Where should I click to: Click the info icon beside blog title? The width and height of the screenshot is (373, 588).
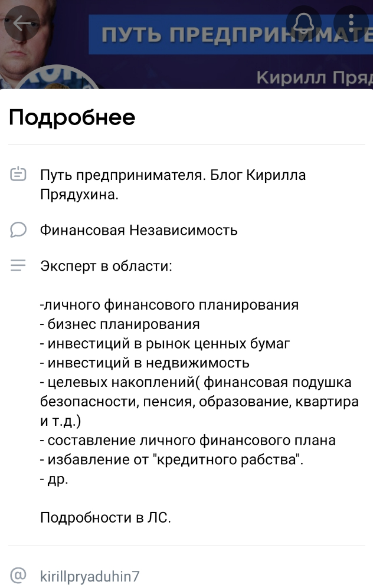19,175
